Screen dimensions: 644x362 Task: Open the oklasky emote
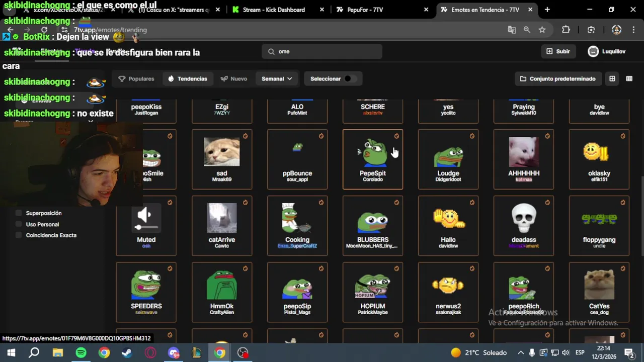click(x=599, y=159)
